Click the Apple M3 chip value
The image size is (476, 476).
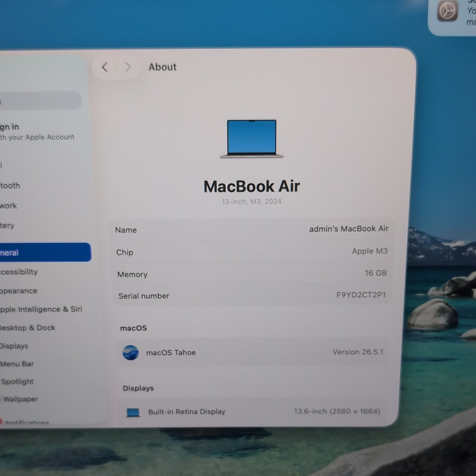tap(370, 251)
